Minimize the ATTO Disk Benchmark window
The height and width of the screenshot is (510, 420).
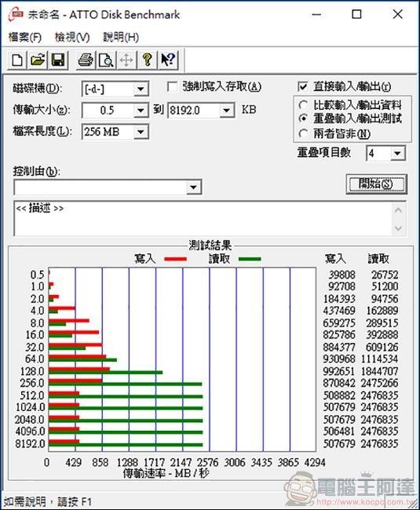(316, 14)
